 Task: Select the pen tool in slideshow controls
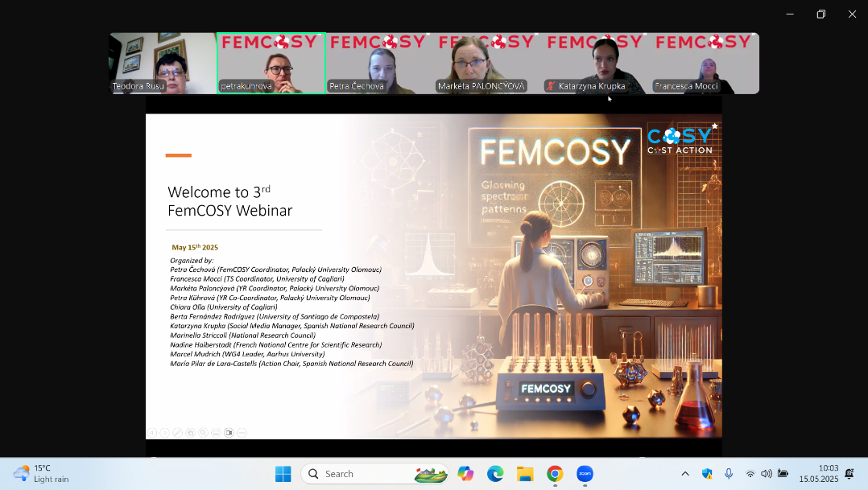tap(177, 432)
